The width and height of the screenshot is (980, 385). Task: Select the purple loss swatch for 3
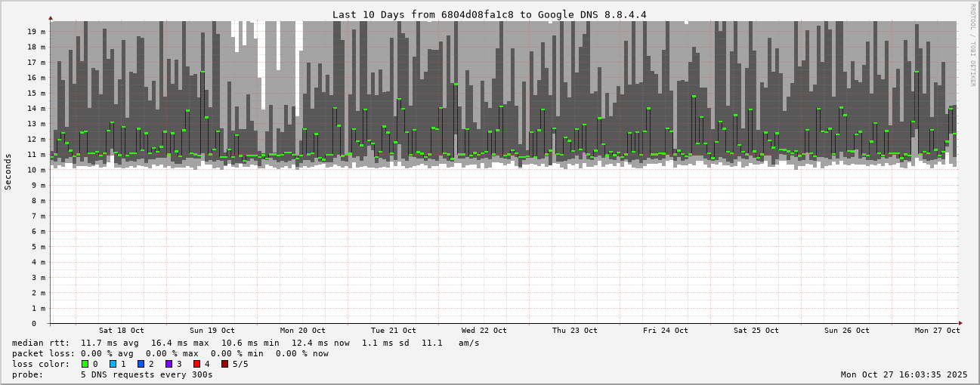[169, 364]
